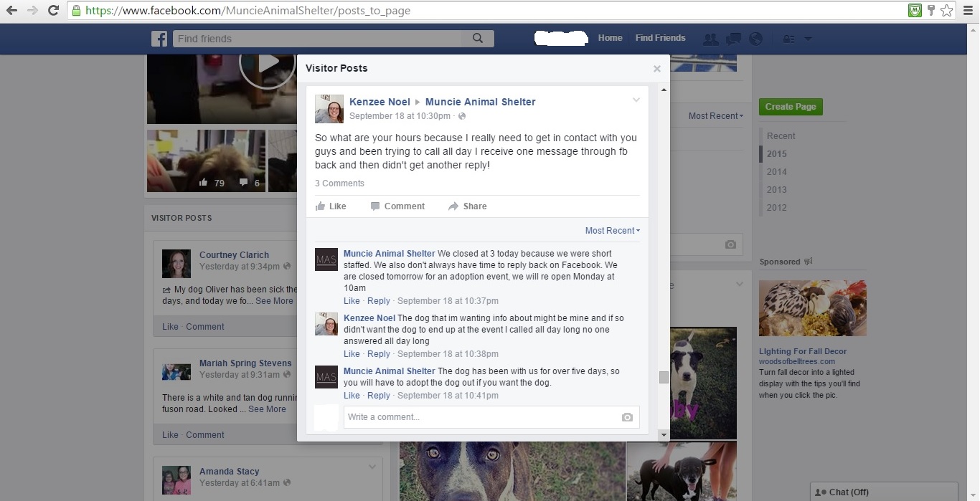
Task: Open Amanda Stacy post options chevron
Action: (372, 467)
